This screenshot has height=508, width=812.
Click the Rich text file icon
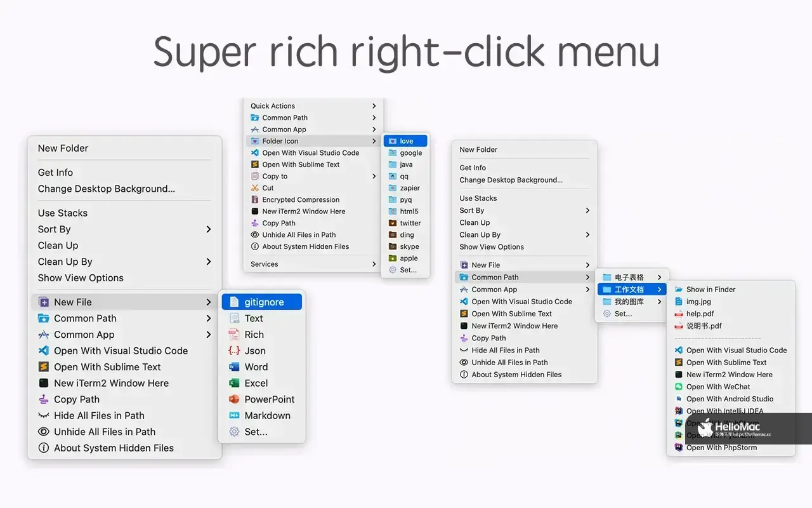coord(234,335)
